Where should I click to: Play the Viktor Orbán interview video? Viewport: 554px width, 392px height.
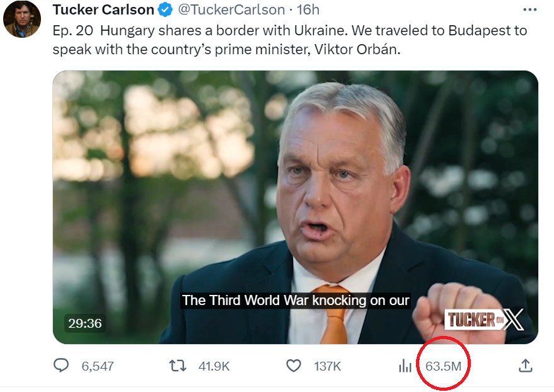[296, 207]
